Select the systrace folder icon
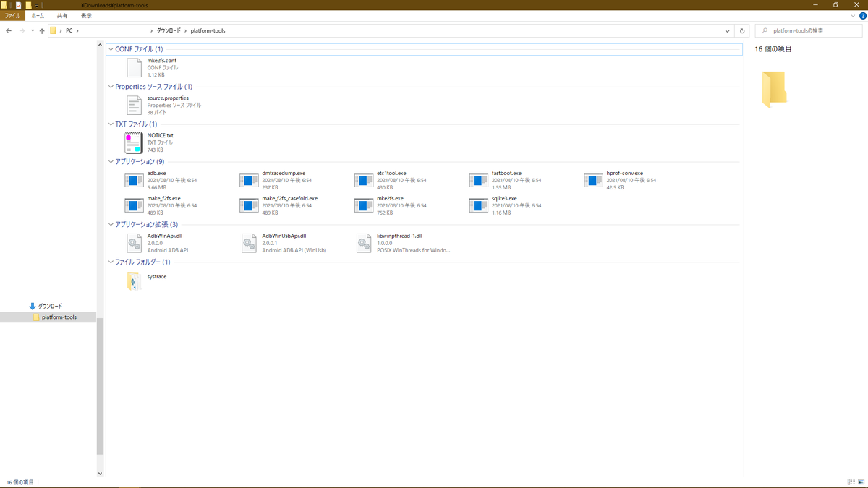 134,281
